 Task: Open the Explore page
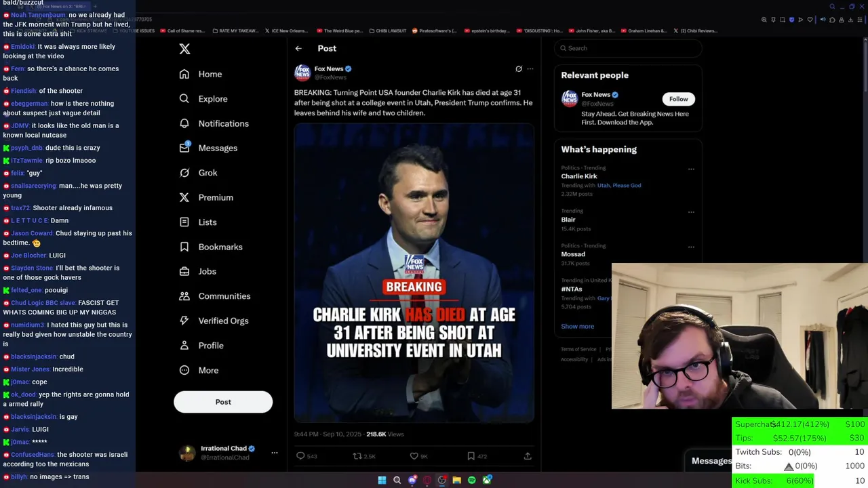click(x=203, y=99)
